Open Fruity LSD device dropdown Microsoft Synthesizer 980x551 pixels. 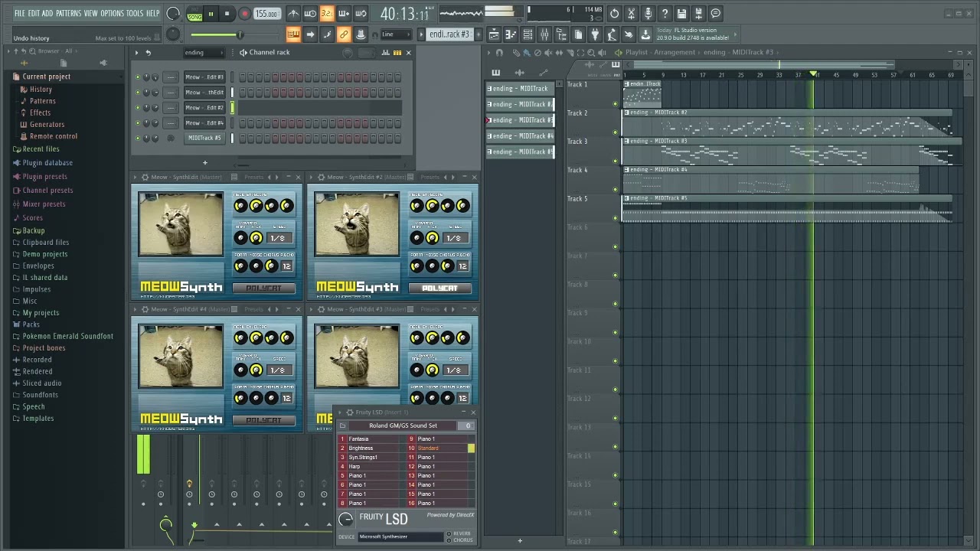pos(401,536)
